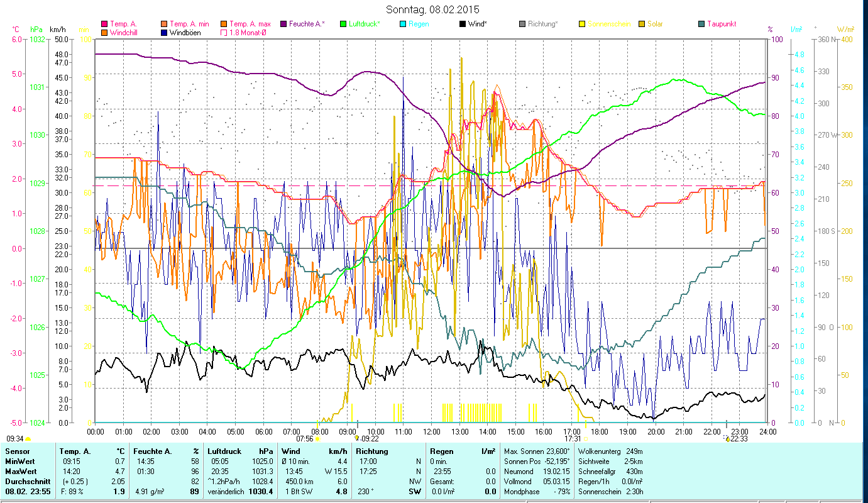Click the orange Temp. A. min legend swatch
Screen dimensions: 868x503
coord(165,24)
